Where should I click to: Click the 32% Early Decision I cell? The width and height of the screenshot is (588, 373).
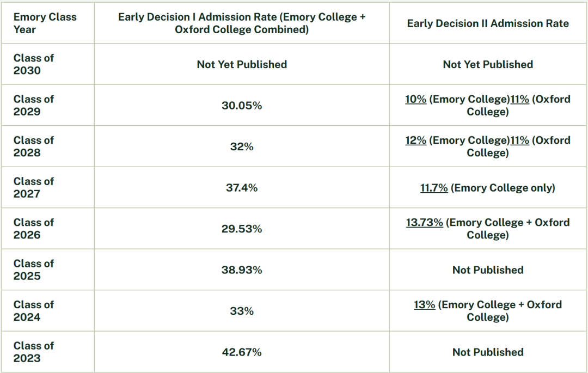coord(242,146)
